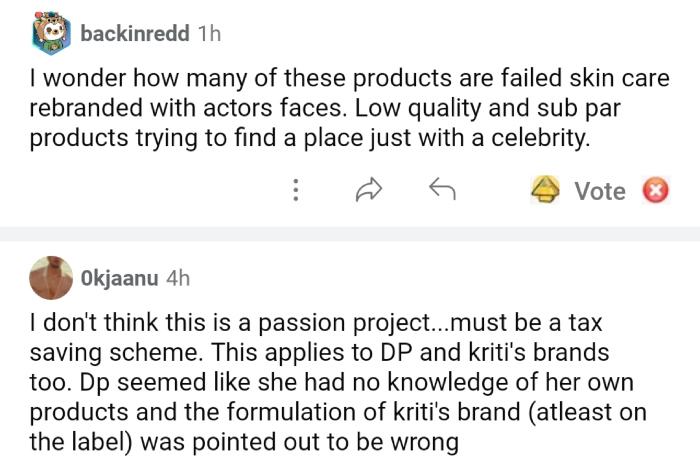Image resolution: width=700 pixels, height=470 pixels.
Task: Share backinredd's comment with the arrow icon
Action: click(369, 190)
